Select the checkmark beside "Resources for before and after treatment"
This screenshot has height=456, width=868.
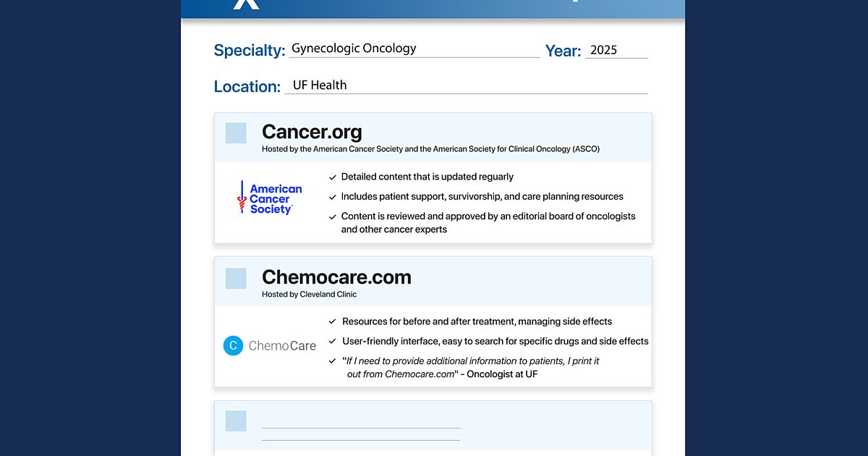click(x=333, y=321)
